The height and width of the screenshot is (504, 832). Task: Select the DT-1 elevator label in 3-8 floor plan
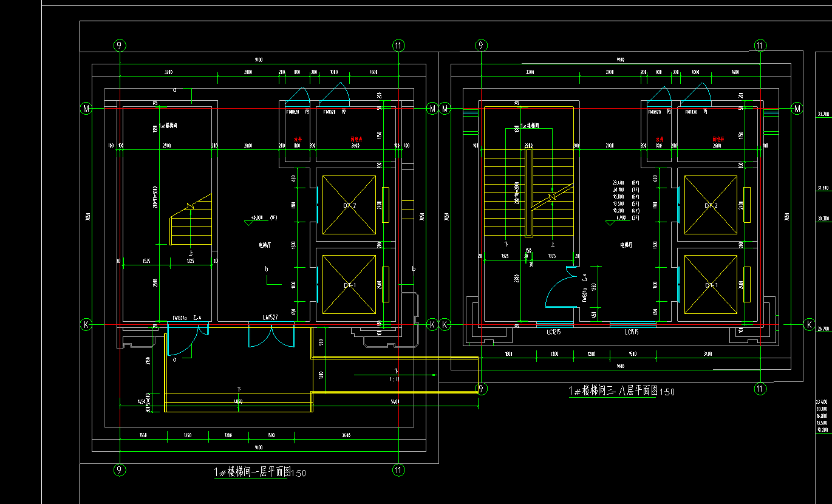[711, 285]
